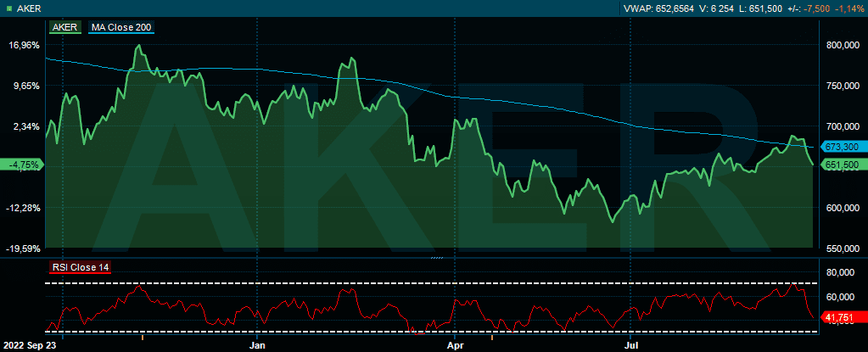Click the L: 651,500 last price readout
This screenshot has width=868, height=352.
point(762,8)
